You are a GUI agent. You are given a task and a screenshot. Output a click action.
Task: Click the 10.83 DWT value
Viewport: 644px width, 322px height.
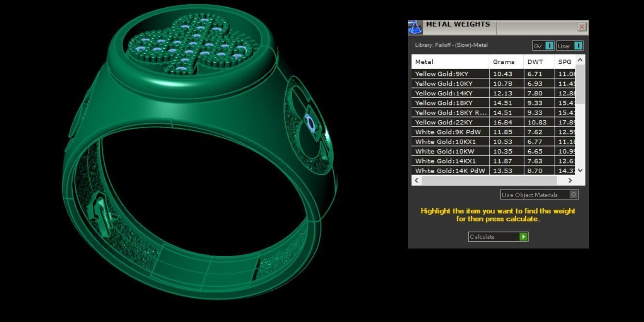[537, 122]
